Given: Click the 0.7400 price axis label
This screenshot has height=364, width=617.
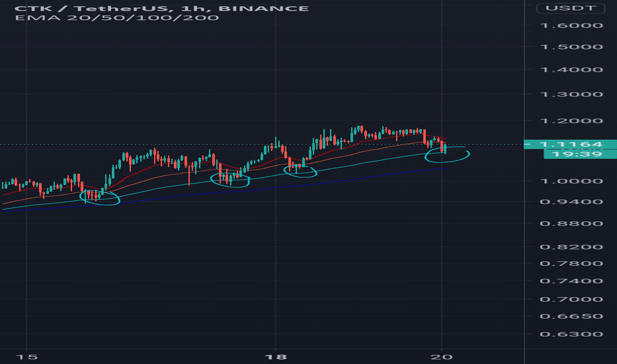Looking at the screenshot, I should 571,281.
